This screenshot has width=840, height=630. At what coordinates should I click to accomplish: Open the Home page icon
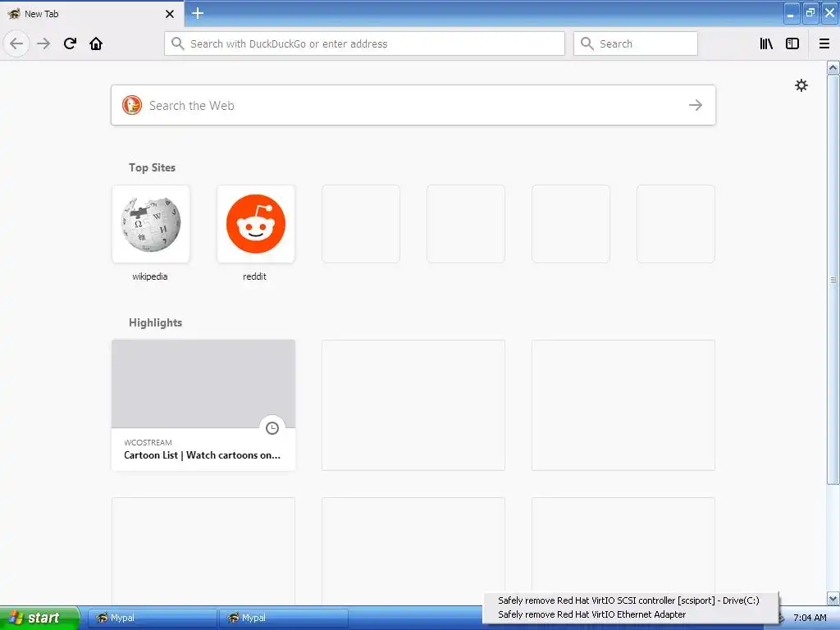tap(96, 43)
